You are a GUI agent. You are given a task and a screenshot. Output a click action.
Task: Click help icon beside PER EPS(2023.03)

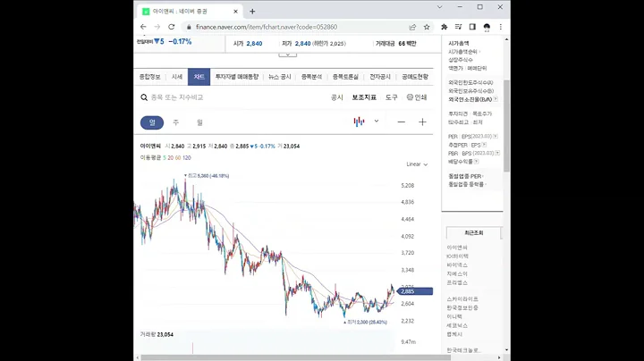(496, 136)
